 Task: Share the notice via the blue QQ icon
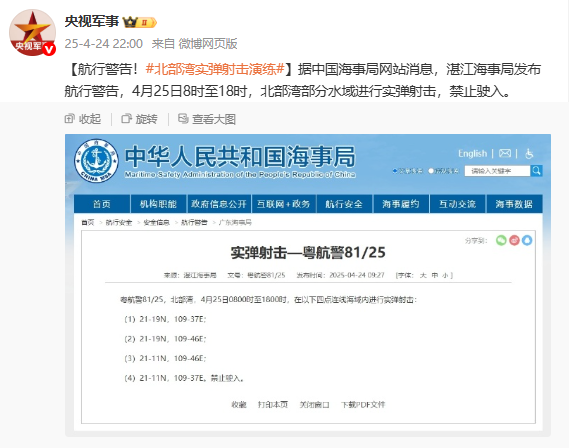527,240
